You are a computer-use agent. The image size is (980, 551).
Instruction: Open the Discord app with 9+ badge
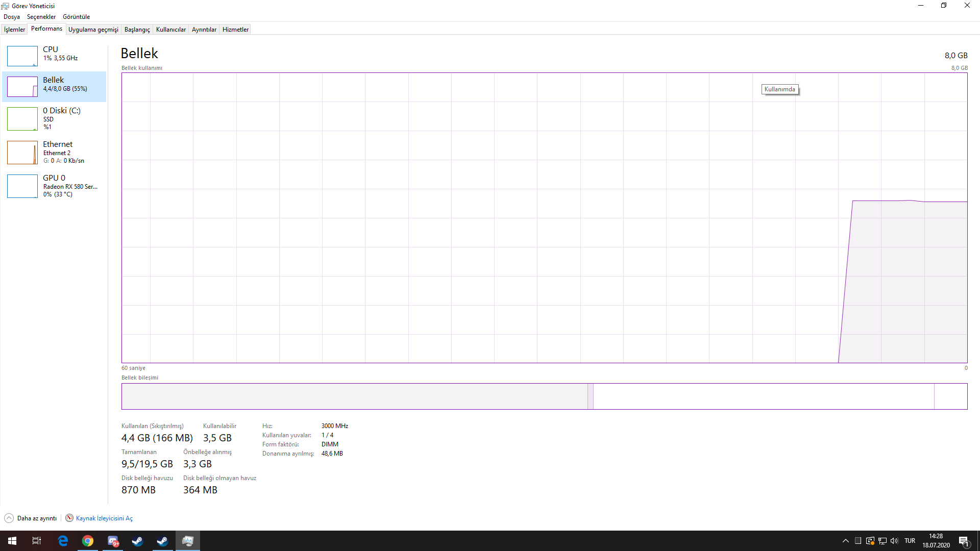pyautogui.click(x=113, y=541)
